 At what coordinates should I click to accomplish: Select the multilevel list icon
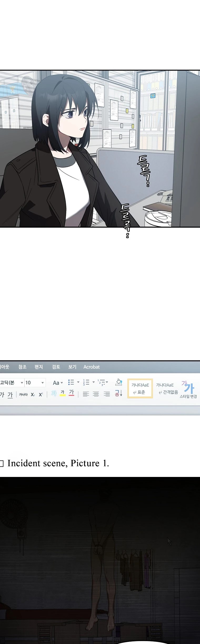click(x=101, y=382)
